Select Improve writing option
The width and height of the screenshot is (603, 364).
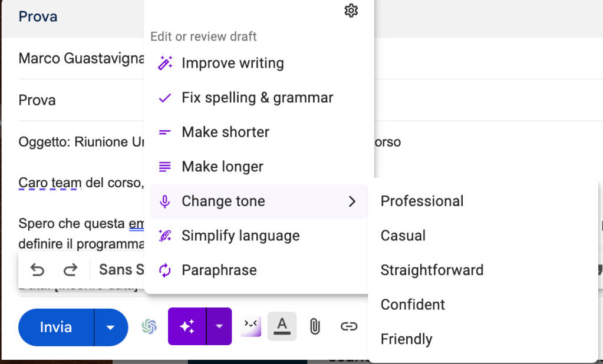point(232,64)
